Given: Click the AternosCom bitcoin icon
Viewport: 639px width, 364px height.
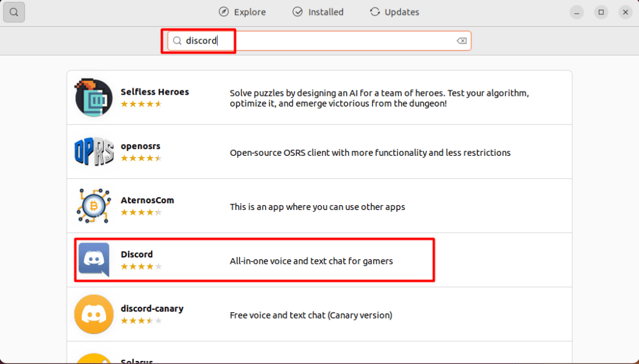Looking at the screenshot, I should 94,206.
